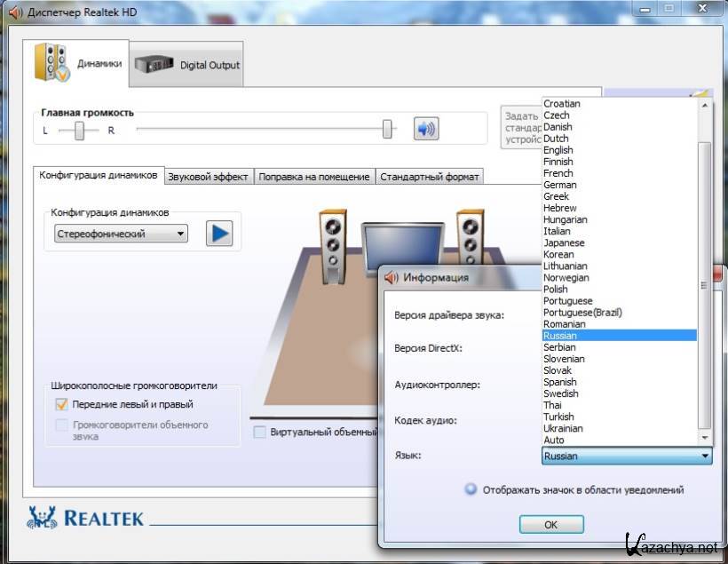Viewport: 728px width, 564px height.
Task: Open the Поправка на помещение tab
Action: coord(313,177)
